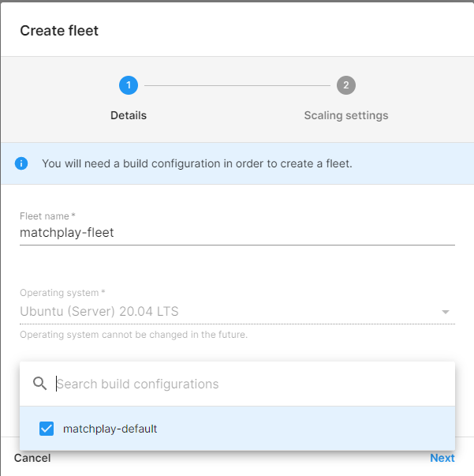Click the blue info icon in banner
Screen dimensions: 474x476
[x=21, y=163]
